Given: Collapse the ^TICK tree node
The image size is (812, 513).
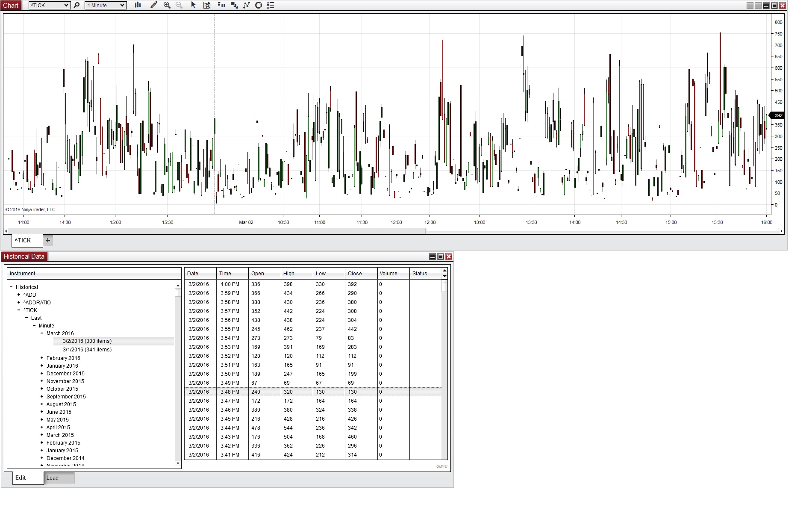Looking at the screenshot, I should point(19,310).
